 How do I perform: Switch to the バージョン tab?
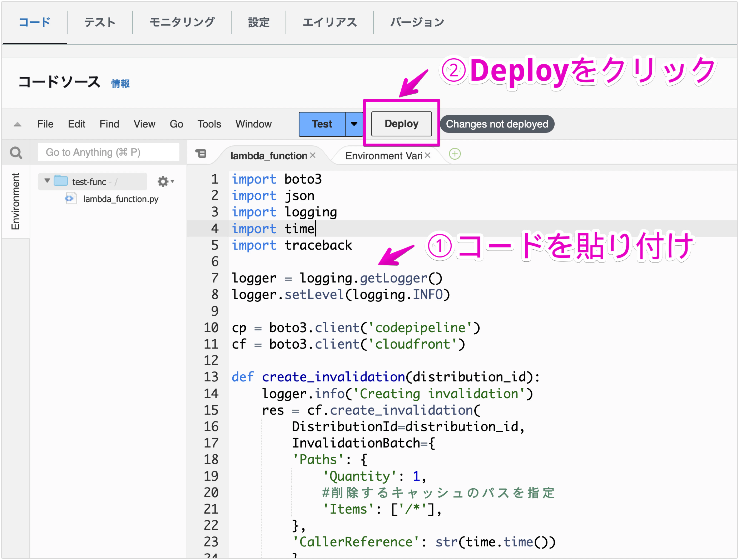coord(417,22)
